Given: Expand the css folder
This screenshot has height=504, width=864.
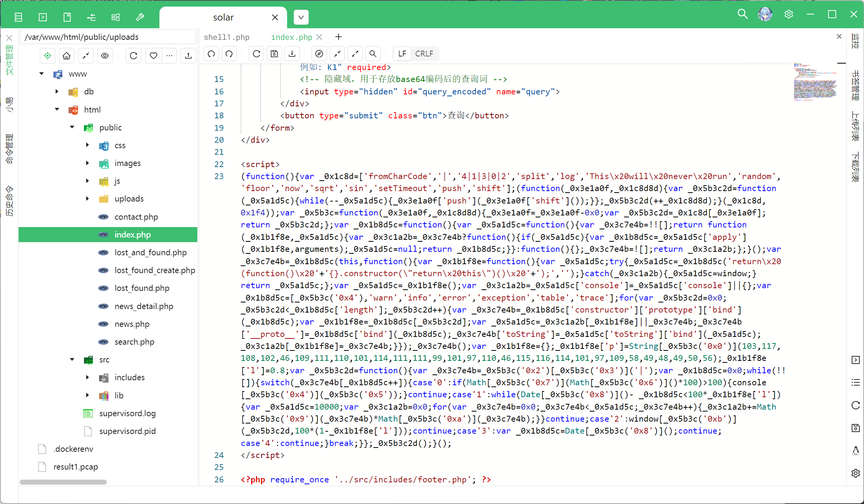Looking at the screenshot, I should (87, 145).
